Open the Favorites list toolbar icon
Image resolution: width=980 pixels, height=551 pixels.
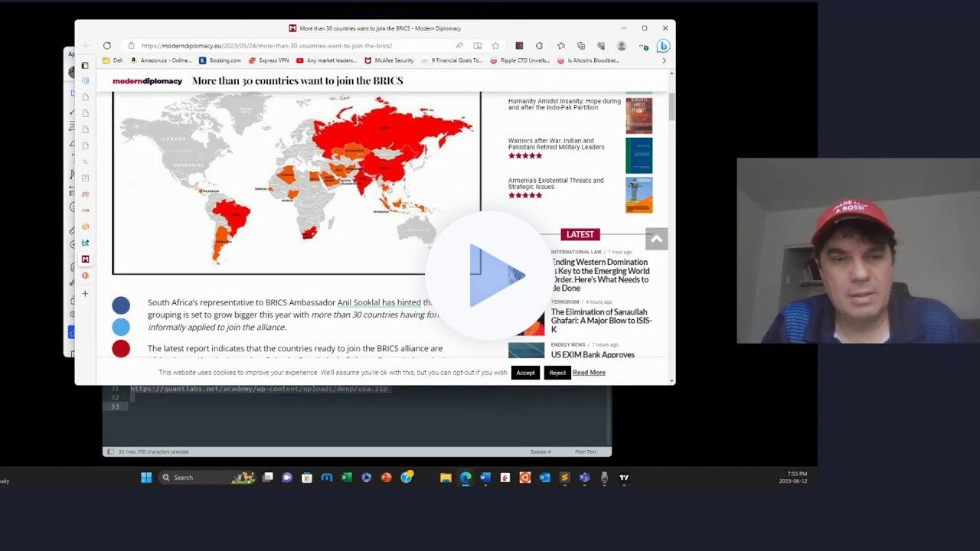point(560,46)
